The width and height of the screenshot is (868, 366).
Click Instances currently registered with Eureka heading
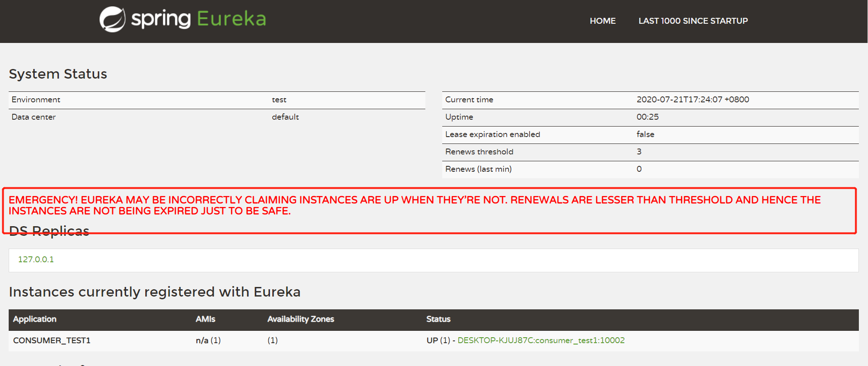(155, 292)
